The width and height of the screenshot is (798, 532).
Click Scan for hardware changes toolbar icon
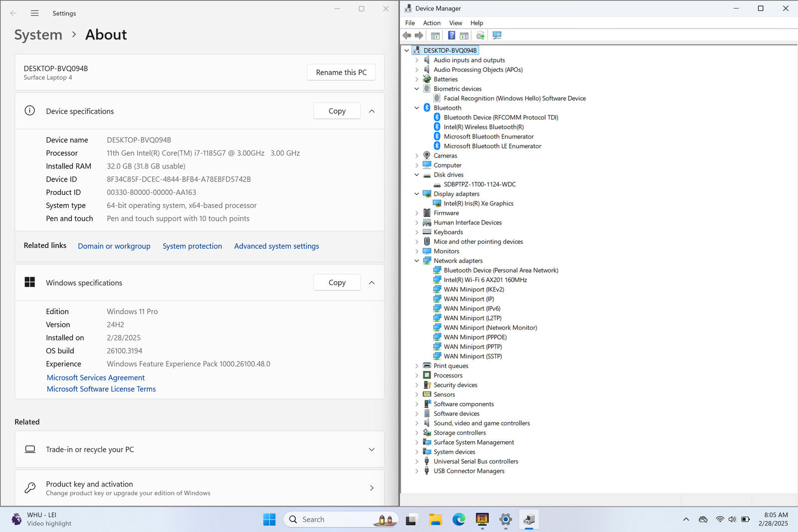pyautogui.click(x=497, y=35)
